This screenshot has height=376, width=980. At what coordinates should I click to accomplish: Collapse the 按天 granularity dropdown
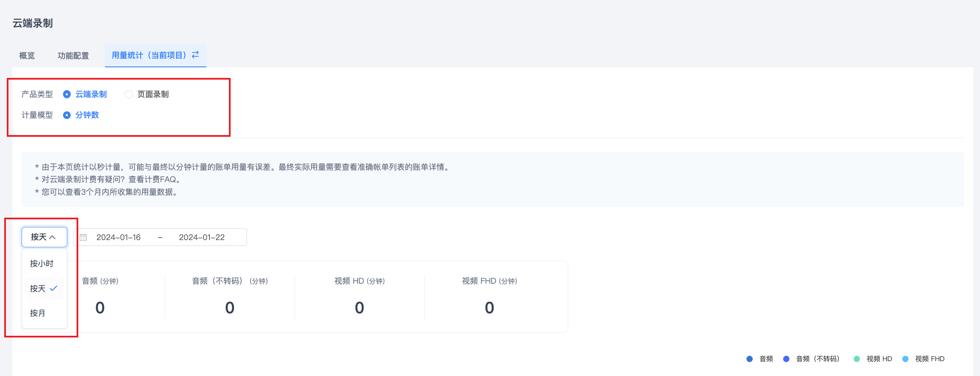[44, 237]
